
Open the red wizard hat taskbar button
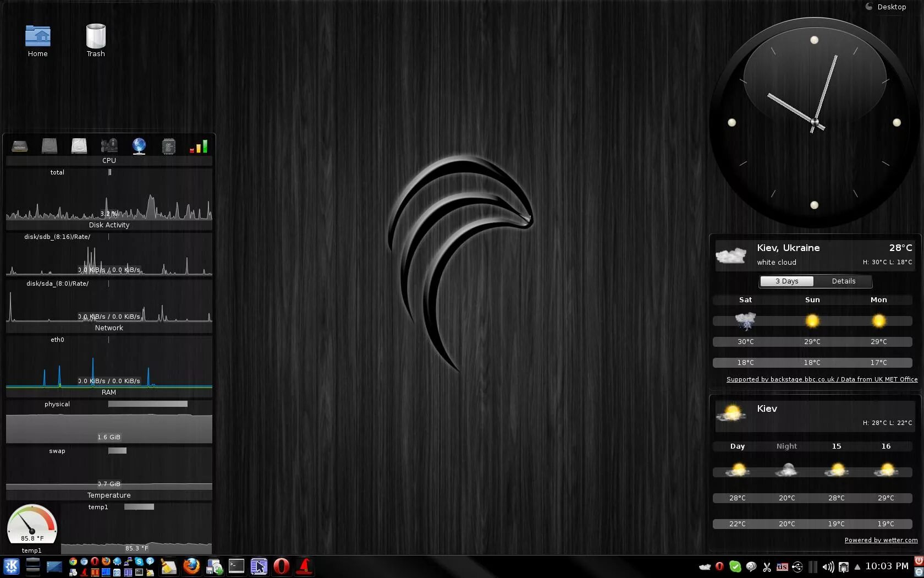tap(304, 566)
